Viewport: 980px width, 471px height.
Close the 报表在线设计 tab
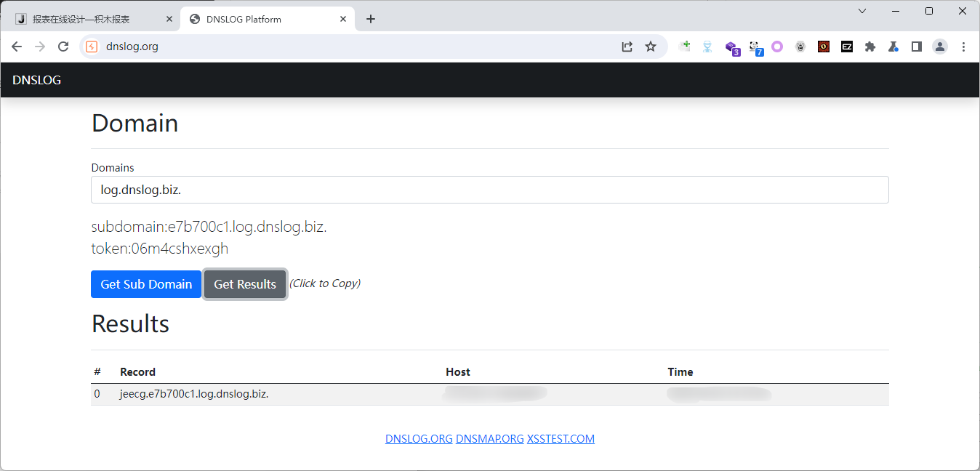pos(169,19)
